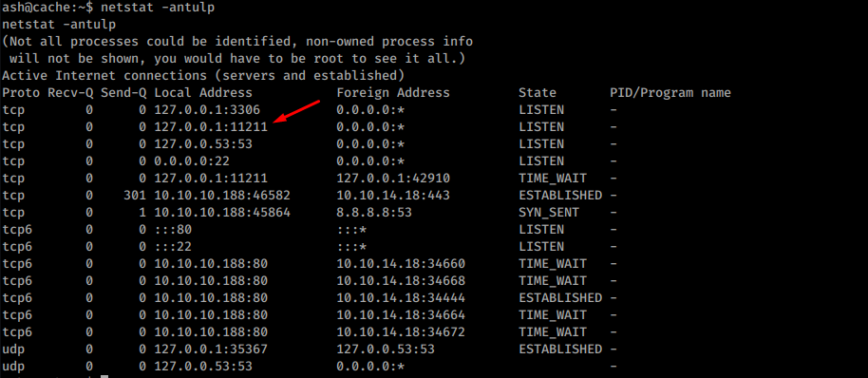Select the Local Address column header
The image size is (868, 378).
(203, 93)
